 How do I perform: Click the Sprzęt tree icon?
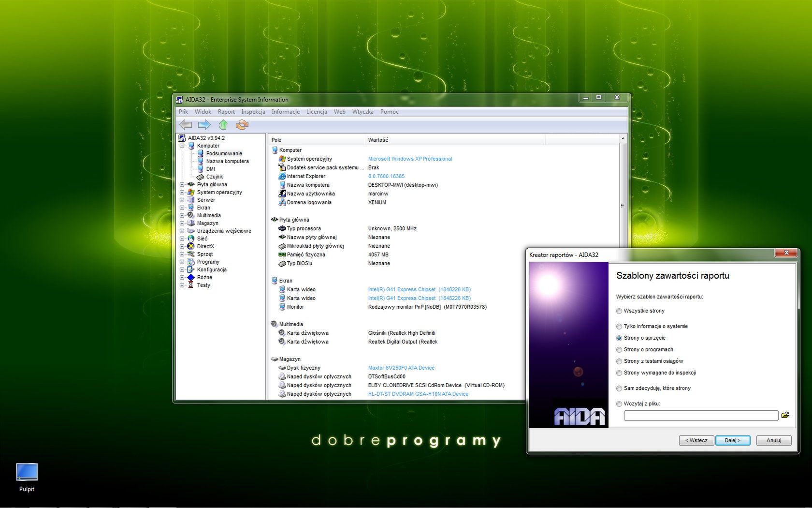pos(191,254)
